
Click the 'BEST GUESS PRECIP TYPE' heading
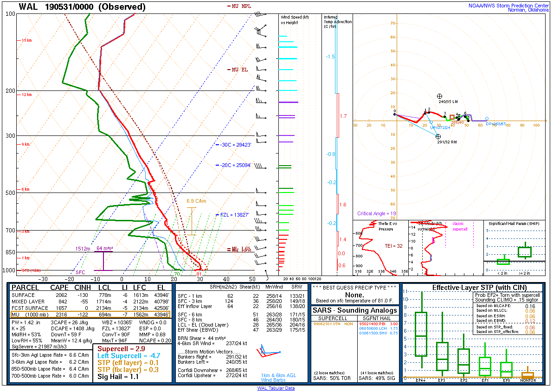[x=354, y=288]
